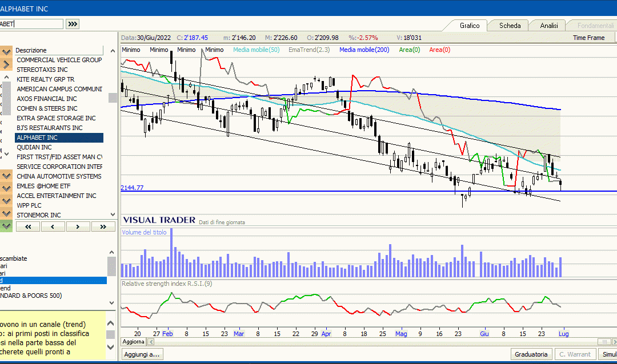Jump to first with the double-left arrow
This screenshot has width=617, height=364.
28,227
